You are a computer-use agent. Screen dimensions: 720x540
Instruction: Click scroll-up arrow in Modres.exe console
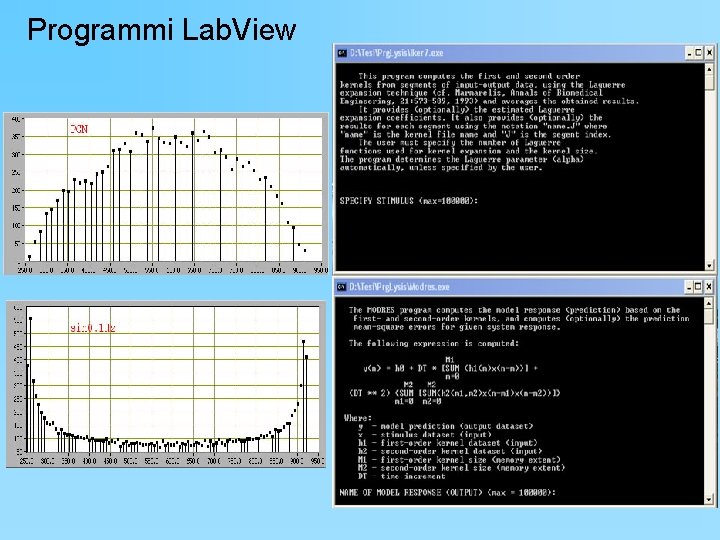pyautogui.click(x=709, y=304)
